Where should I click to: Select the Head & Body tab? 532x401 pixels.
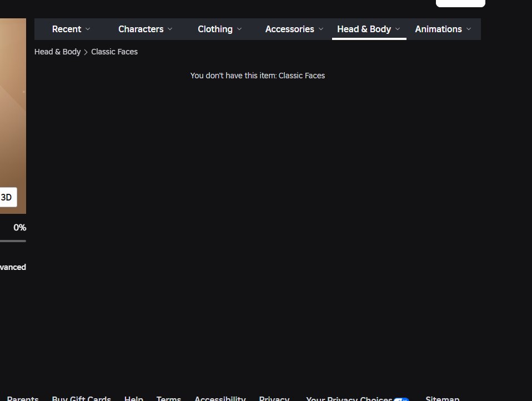pos(369,29)
